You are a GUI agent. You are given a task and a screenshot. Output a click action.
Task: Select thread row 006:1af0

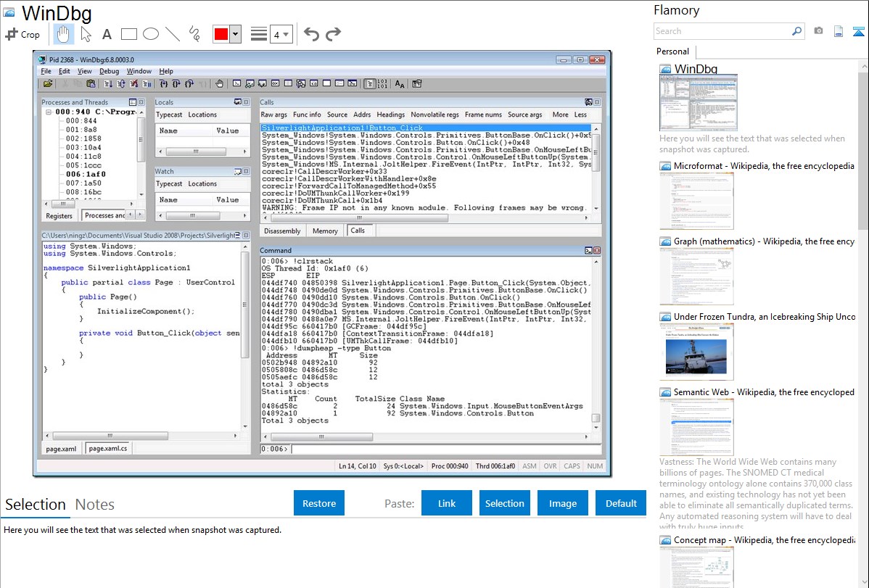(86, 174)
